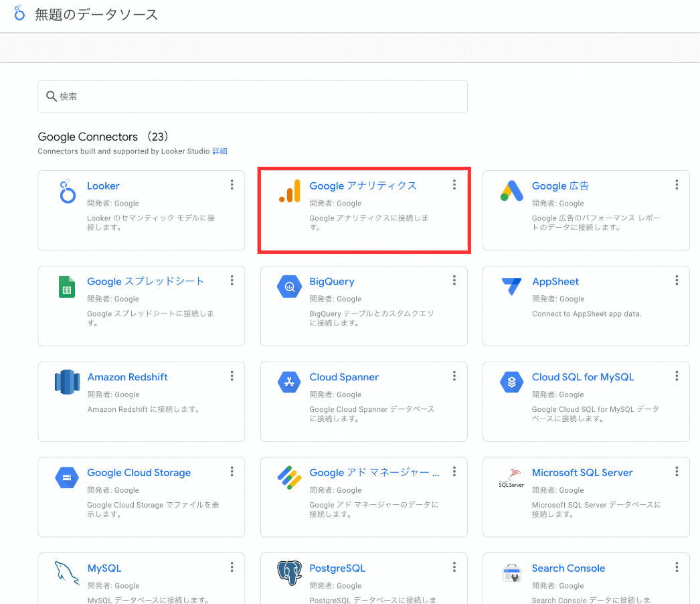Screen dimensions: 700x604
Task: Click the Google 広告 logo icon
Action: tap(511, 191)
